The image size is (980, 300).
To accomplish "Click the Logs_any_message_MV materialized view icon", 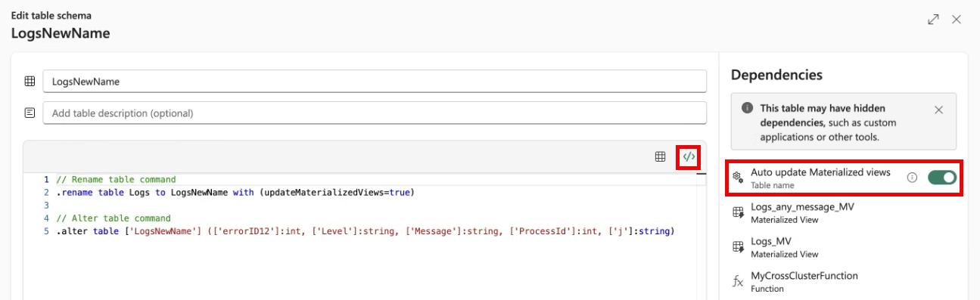I will coord(739,213).
